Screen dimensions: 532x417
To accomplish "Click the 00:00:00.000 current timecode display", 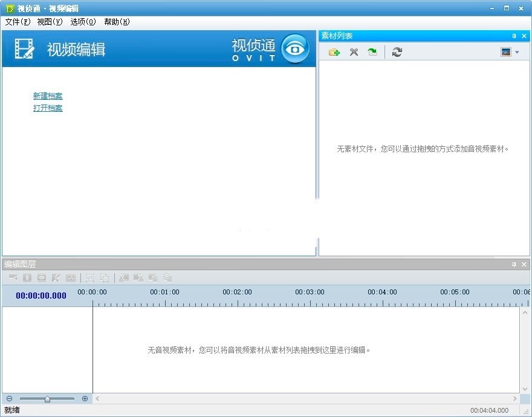I will tap(41, 296).
